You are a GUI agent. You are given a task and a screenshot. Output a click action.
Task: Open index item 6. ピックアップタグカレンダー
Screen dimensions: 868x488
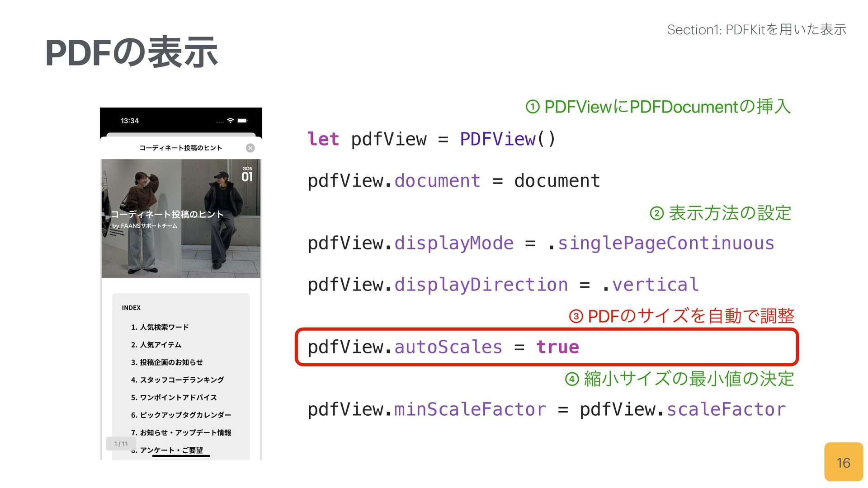point(181,415)
